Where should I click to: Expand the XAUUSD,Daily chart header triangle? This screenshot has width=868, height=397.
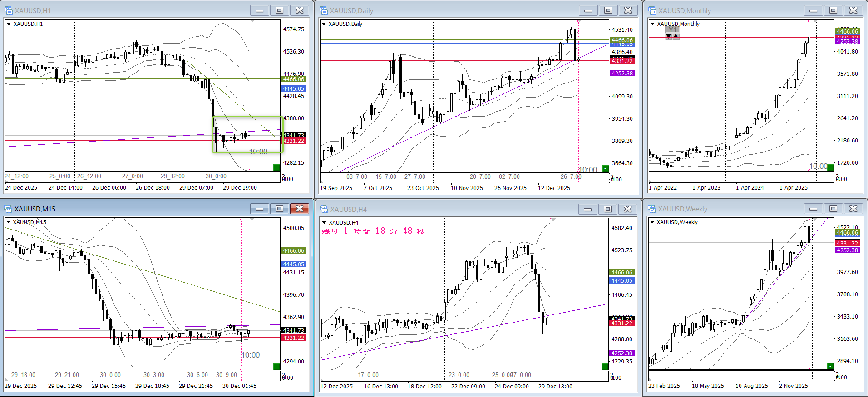(324, 24)
